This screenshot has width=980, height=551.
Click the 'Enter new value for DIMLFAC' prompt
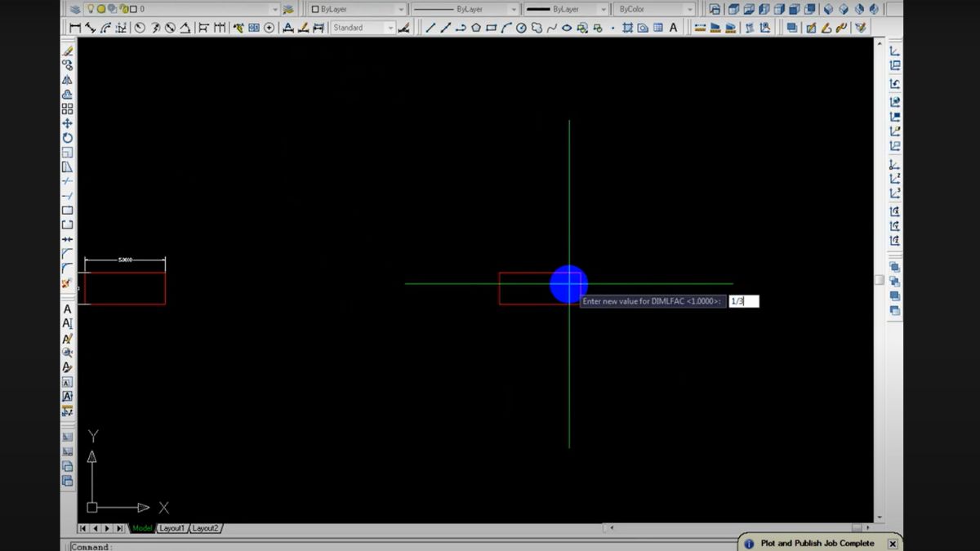point(653,301)
